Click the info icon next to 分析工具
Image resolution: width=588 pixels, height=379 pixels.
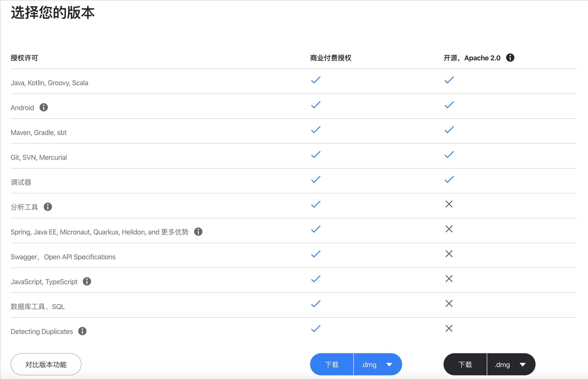pos(48,206)
